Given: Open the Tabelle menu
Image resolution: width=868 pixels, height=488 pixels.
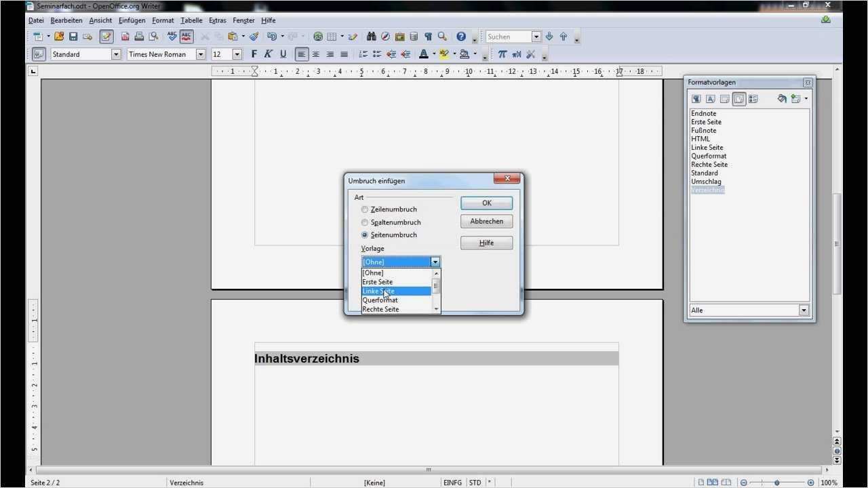Looking at the screenshot, I should coord(192,20).
